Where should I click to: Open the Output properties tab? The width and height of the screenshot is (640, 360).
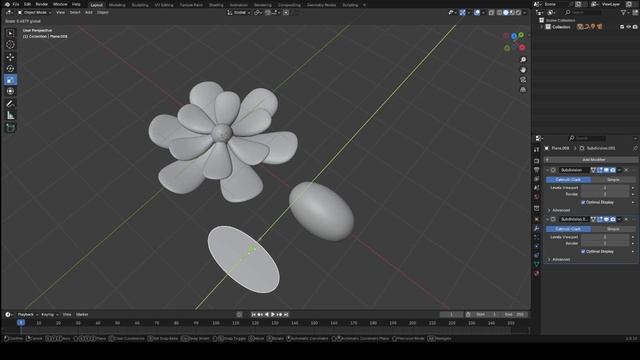point(537,170)
